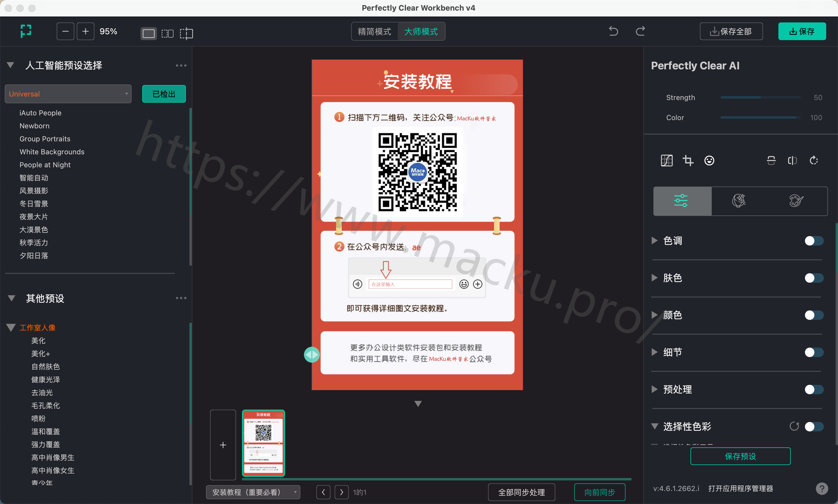Image resolution: width=838 pixels, height=504 pixels.
Task: Adjust the Color slider
Action: (760, 117)
